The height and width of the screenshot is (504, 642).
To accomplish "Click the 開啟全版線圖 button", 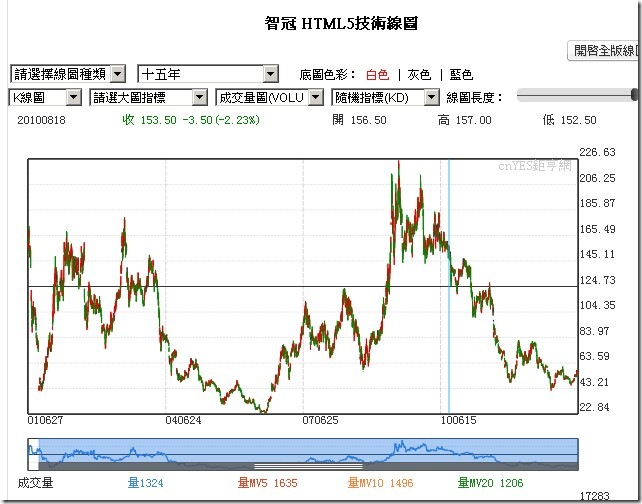I will coord(606,50).
